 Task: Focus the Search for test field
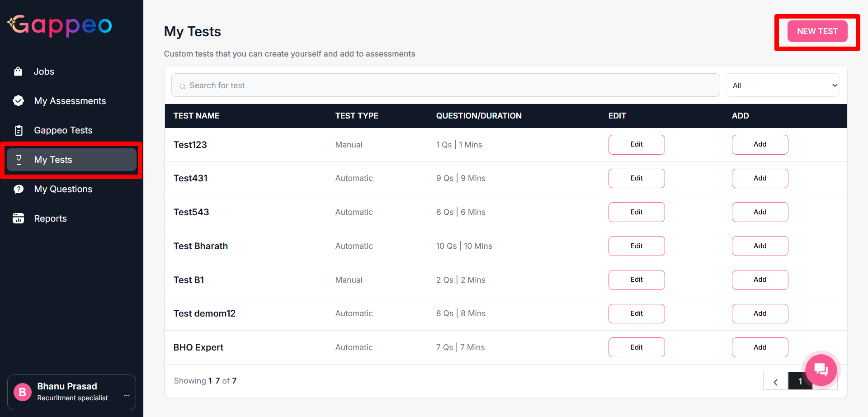(x=445, y=85)
